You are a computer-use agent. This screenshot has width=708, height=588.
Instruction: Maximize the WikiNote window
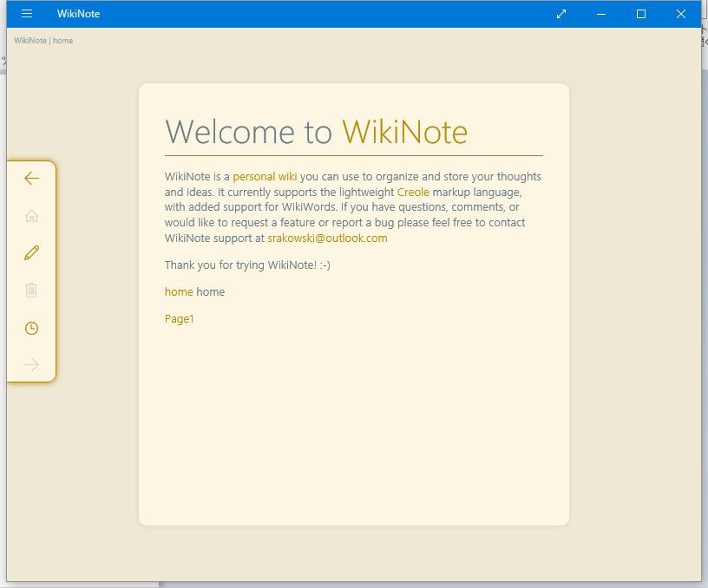(641, 14)
